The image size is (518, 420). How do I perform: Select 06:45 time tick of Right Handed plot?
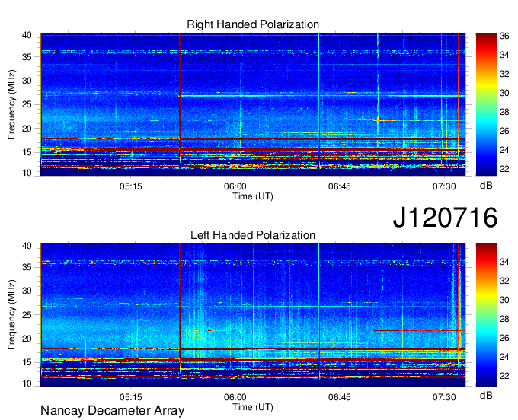340,186
